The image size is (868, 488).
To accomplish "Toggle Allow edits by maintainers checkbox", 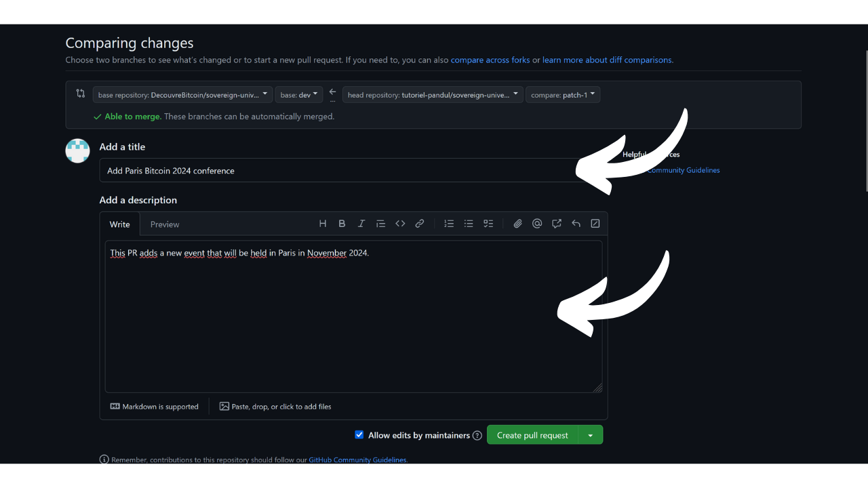I will (359, 435).
